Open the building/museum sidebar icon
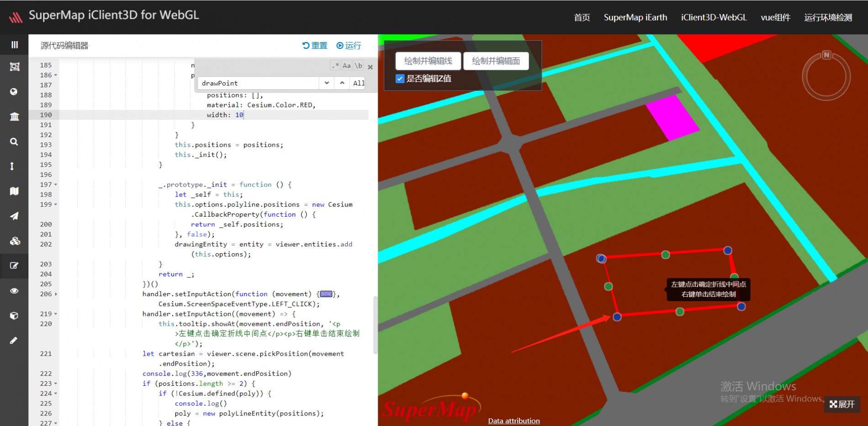Image resolution: width=868 pixels, height=426 pixels. click(x=14, y=117)
